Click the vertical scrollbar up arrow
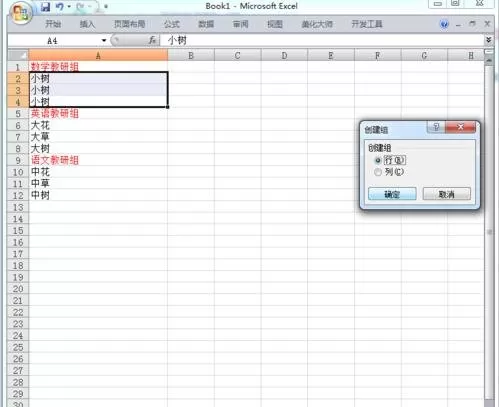 489,61
